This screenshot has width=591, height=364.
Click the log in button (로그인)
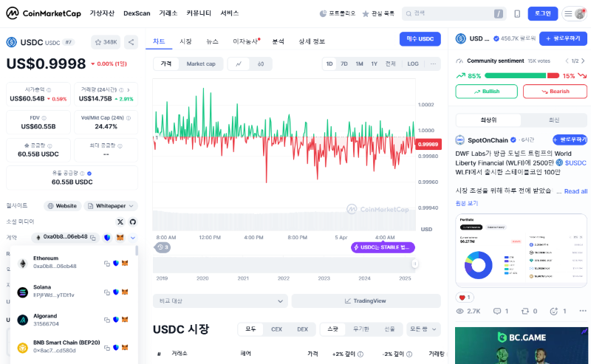[543, 13]
